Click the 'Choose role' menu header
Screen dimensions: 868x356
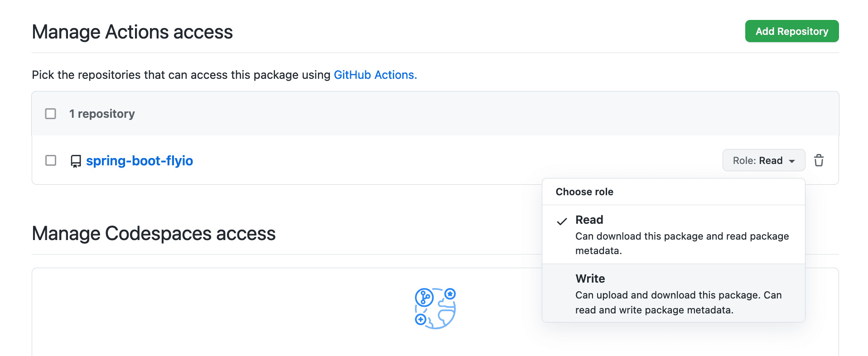tap(584, 192)
